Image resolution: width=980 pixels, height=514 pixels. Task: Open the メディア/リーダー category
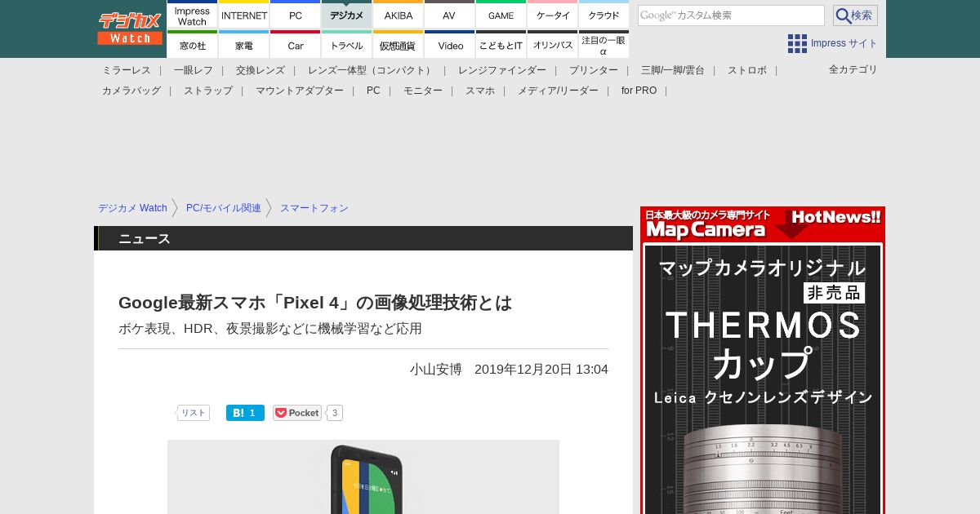[x=558, y=91]
